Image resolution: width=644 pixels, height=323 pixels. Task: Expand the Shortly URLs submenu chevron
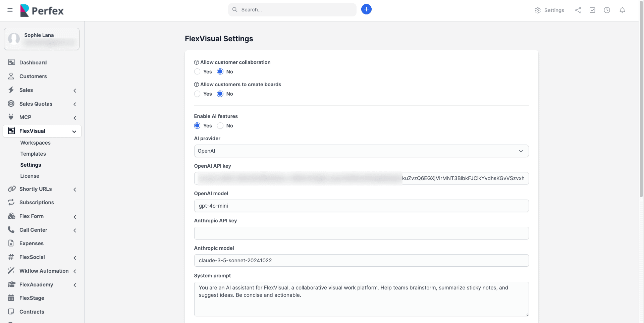tap(75, 190)
